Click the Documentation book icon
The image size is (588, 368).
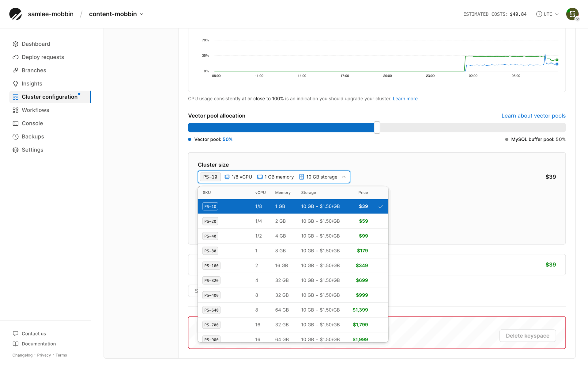[x=16, y=344]
